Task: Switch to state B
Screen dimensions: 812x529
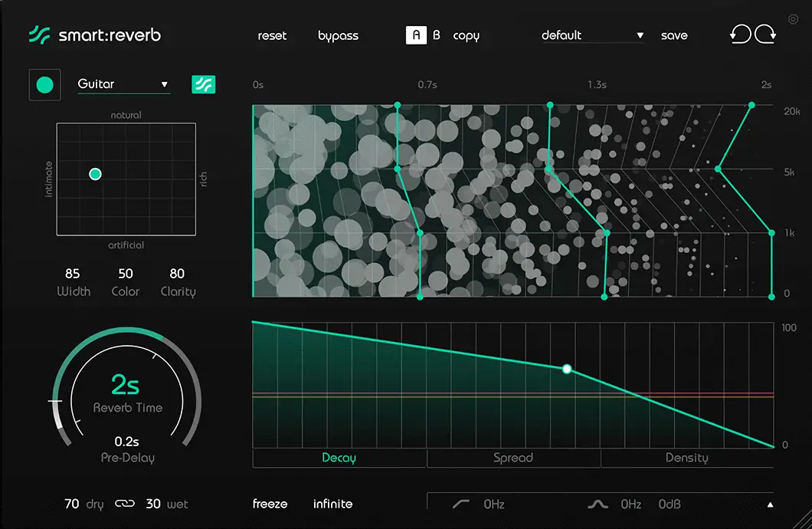Action: point(437,35)
